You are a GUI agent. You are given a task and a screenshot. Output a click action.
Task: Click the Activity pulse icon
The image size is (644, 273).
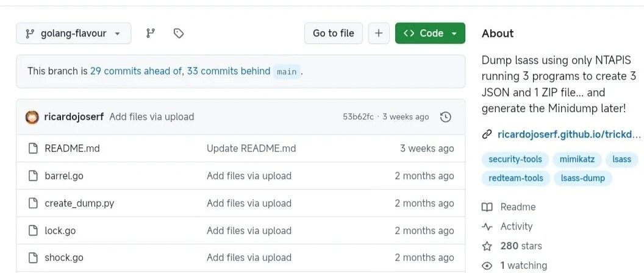487,227
